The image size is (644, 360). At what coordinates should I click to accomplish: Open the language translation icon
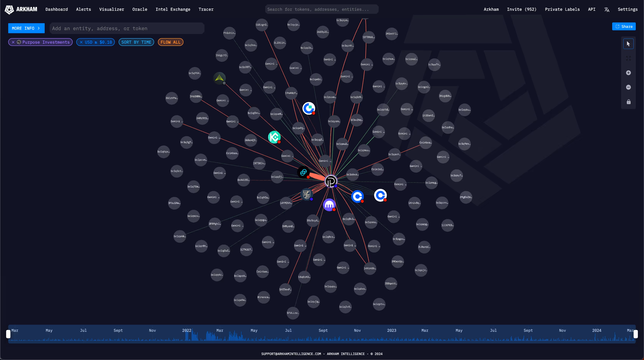[x=607, y=10]
